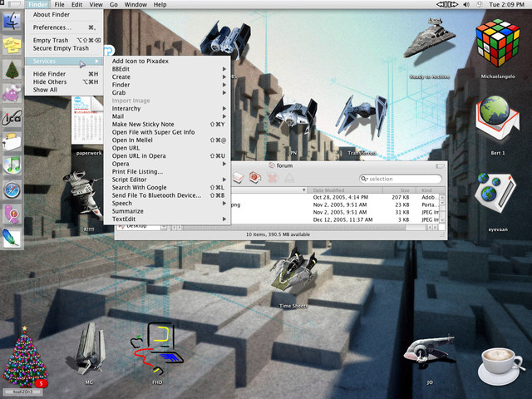
Task: Expand the TextEdit services submenu
Action: pos(168,219)
